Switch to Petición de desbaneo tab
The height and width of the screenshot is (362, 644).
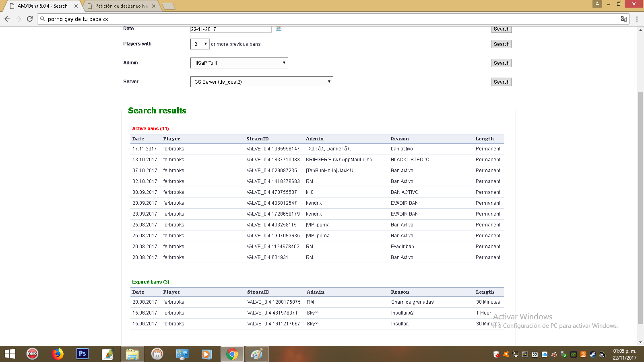point(121,6)
